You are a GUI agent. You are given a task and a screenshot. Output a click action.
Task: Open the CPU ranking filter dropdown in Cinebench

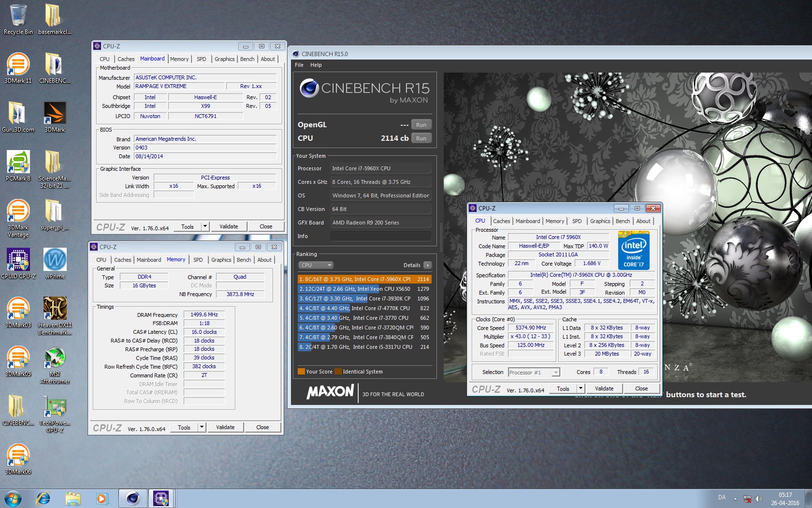[x=316, y=265]
